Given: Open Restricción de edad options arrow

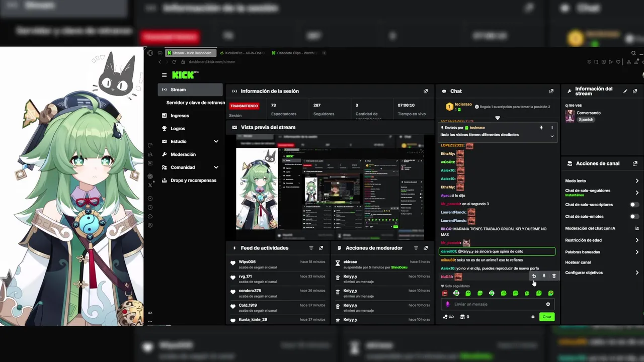Looking at the screenshot, I should coord(637,240).
